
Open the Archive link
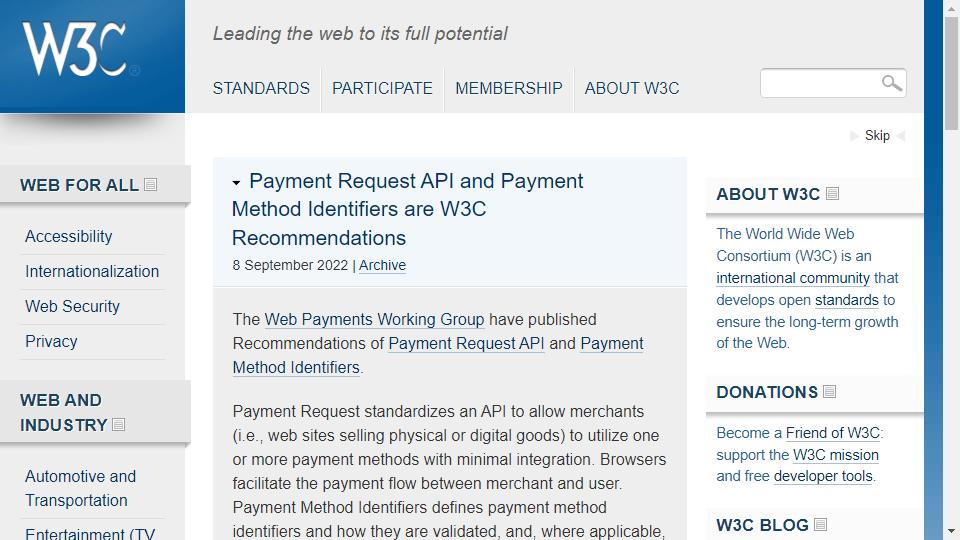pos(382,265)
